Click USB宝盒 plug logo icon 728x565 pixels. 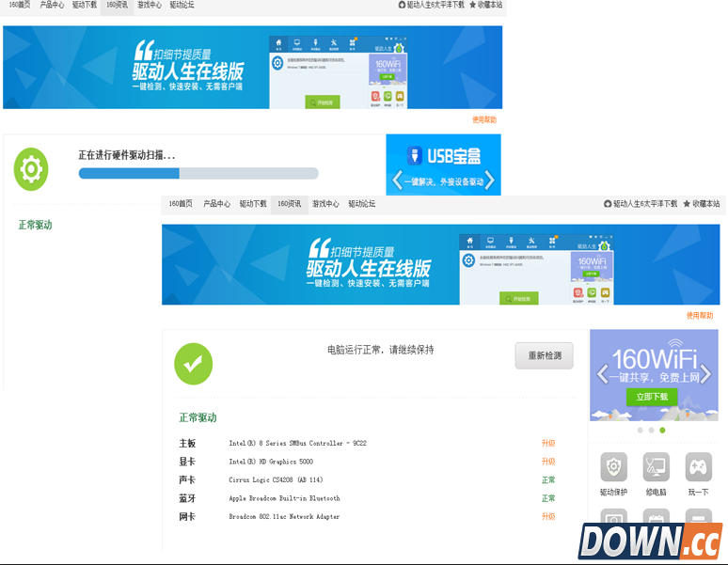click(x=414, y=155)
